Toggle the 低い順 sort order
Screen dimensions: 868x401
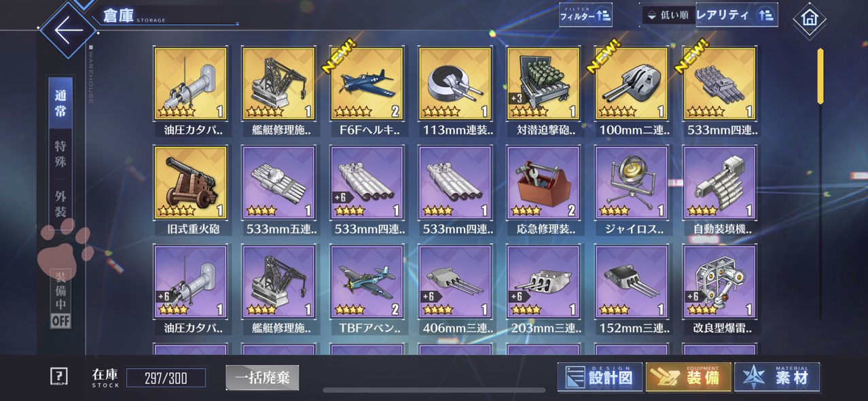[x=668, y=15]
